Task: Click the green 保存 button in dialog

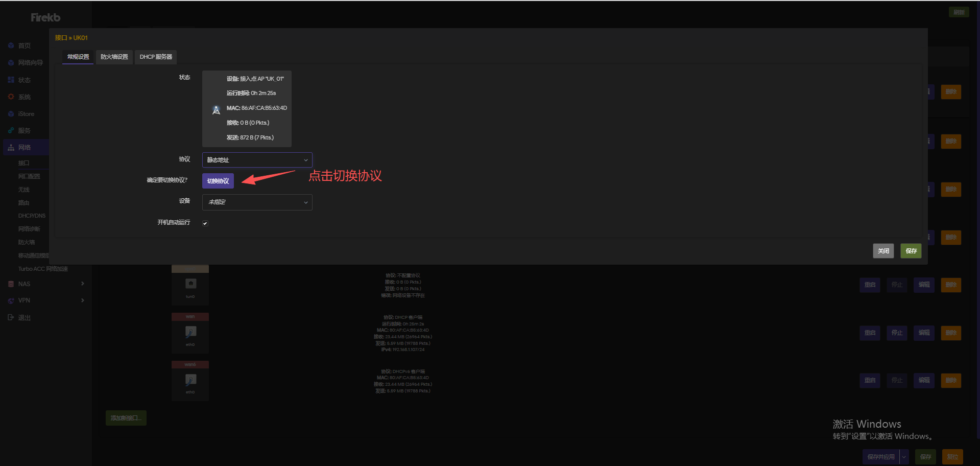Action: pyautogui.click(x=911, y=251)
